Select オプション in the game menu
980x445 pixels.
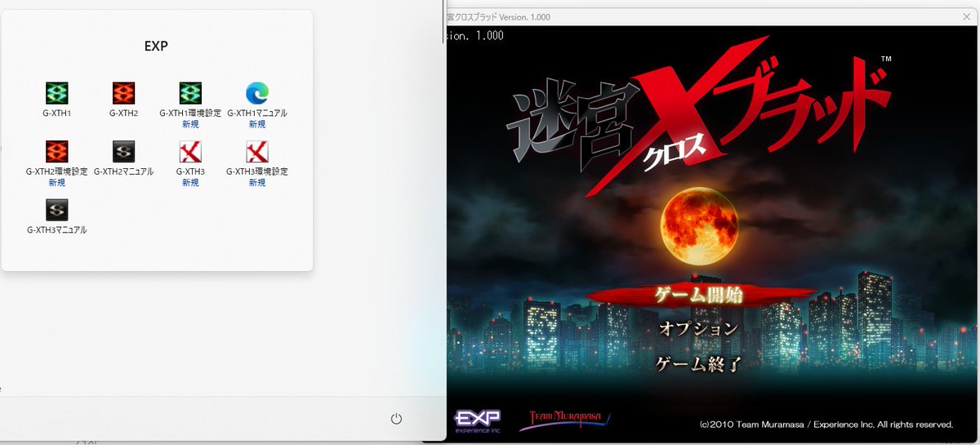coord(699,329)
